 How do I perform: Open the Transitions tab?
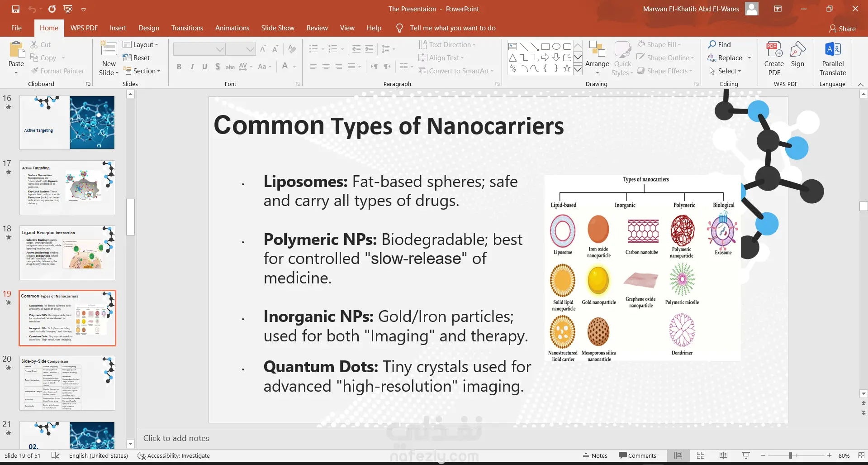pyautogui.click(x=187, y=28)
